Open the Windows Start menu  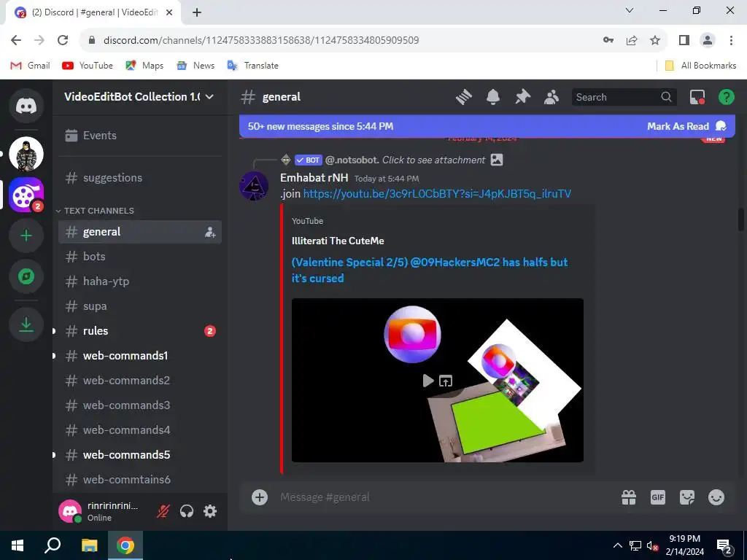click(x=18, y=545)
